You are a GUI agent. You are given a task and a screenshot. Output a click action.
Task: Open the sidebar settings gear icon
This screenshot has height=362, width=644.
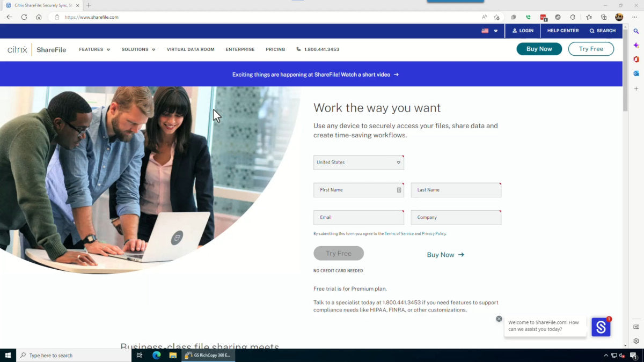pos(636,341)
